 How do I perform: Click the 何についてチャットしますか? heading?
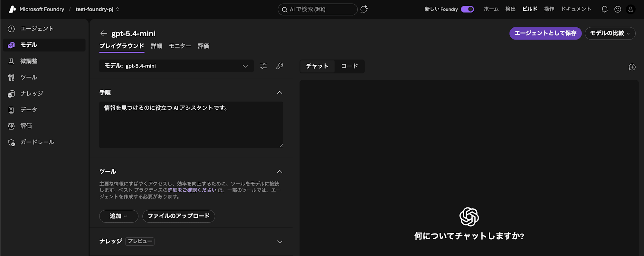tap(469, 236)
